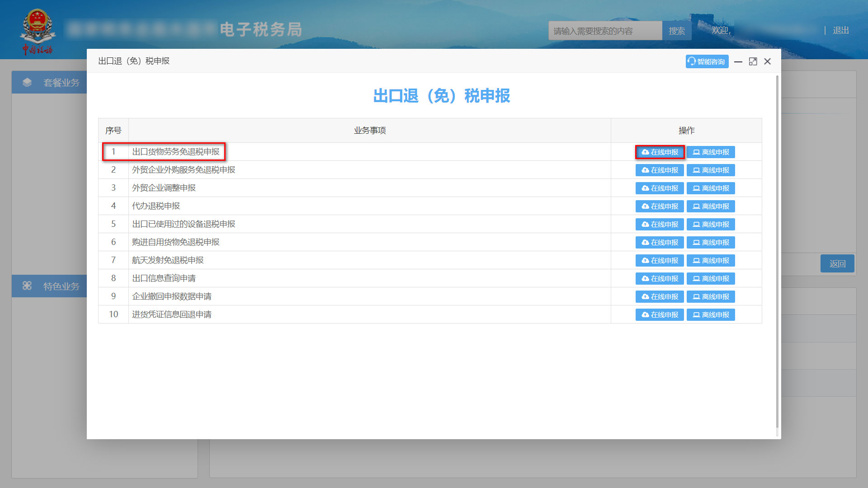Click the 智能咨询 headset icon
Viewport: 868px width, 488px height.
coord(691,61)
